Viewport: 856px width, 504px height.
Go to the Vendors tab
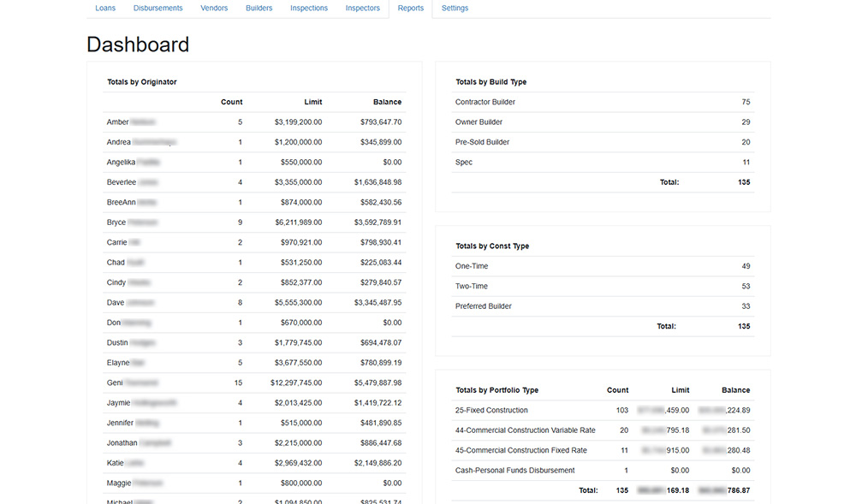pyautogui.click(x=214, y=9)
